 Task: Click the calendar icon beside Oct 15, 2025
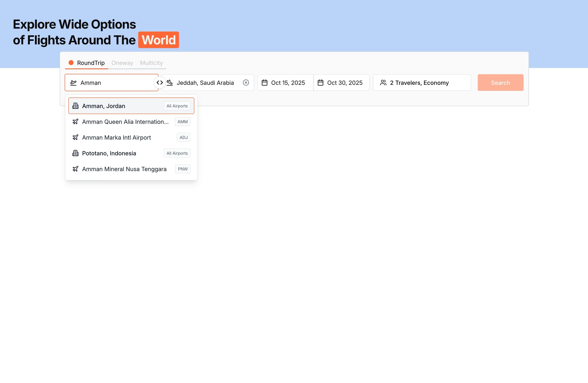click(x=265, y=83)
